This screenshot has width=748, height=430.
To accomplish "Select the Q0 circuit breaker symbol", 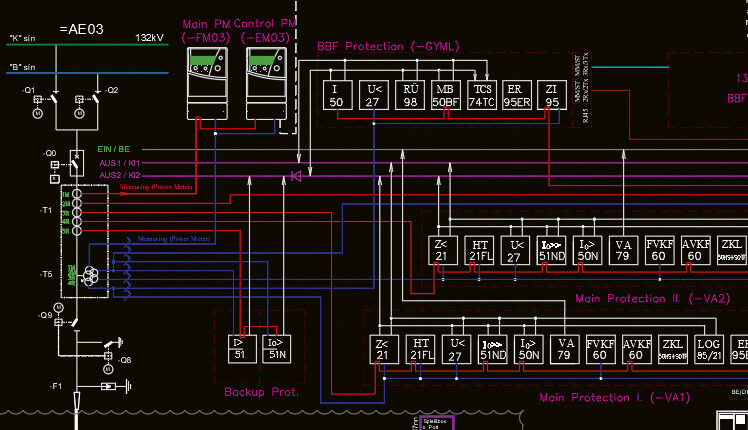I will click(77, 158).
